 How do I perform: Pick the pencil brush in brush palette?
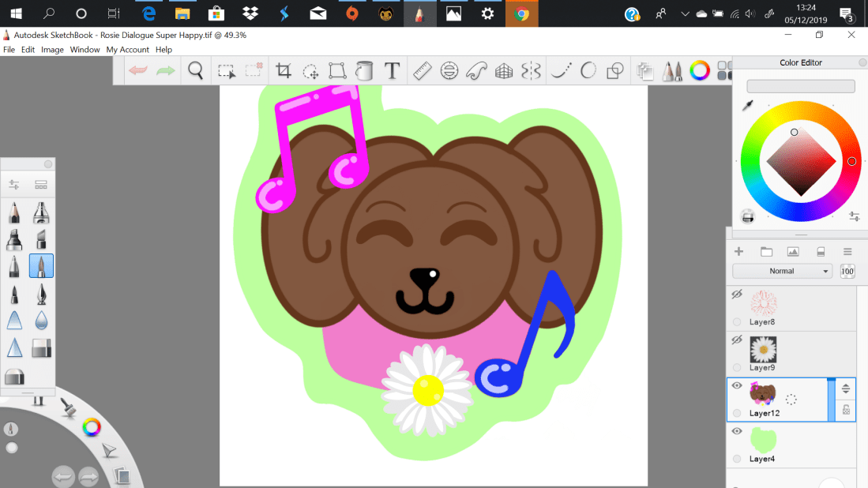coord(14,213)
